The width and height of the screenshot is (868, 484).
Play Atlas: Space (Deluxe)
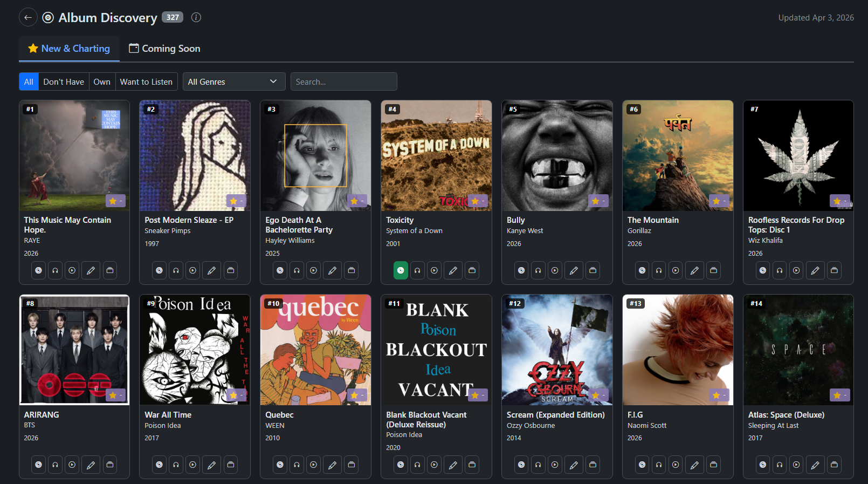point(796,465)
